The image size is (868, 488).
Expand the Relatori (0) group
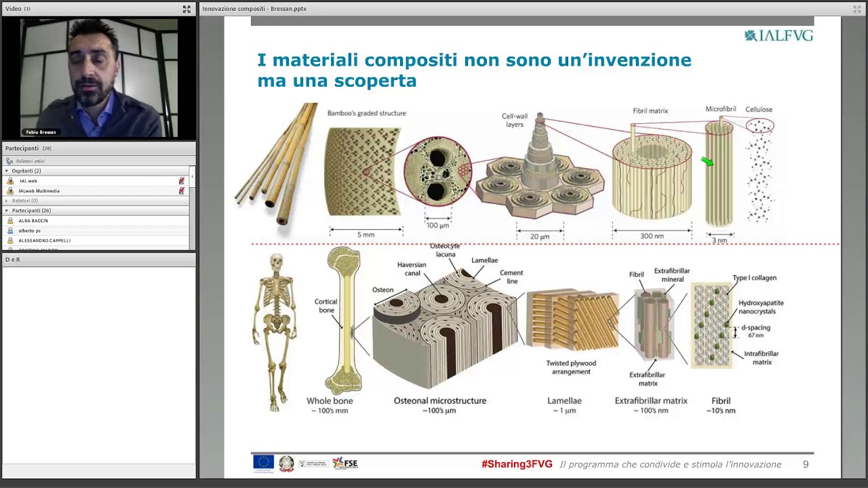click(6, 201)
